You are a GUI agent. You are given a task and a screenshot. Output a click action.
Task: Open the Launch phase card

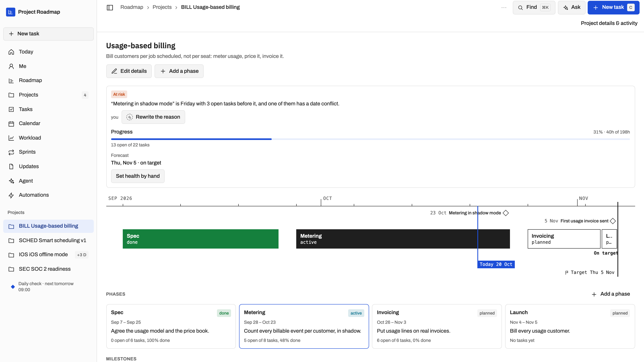tap(570, 326)
